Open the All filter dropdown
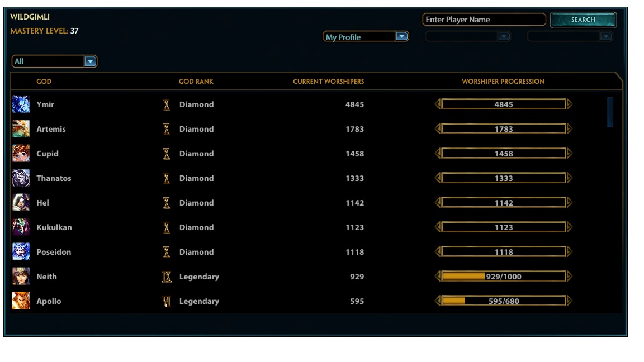Image resolution: width=644 pixels, height=362 pixels. point(54,61)
